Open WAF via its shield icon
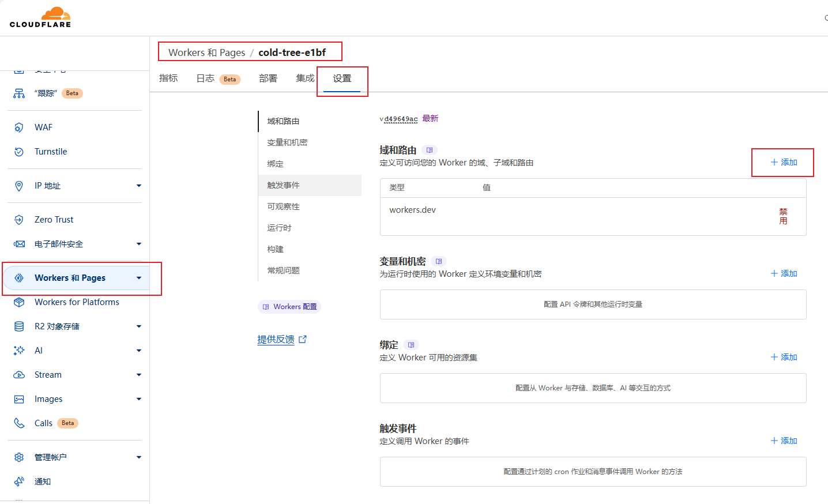This screenshot has width=828, height=504. (x=19, y=127)
